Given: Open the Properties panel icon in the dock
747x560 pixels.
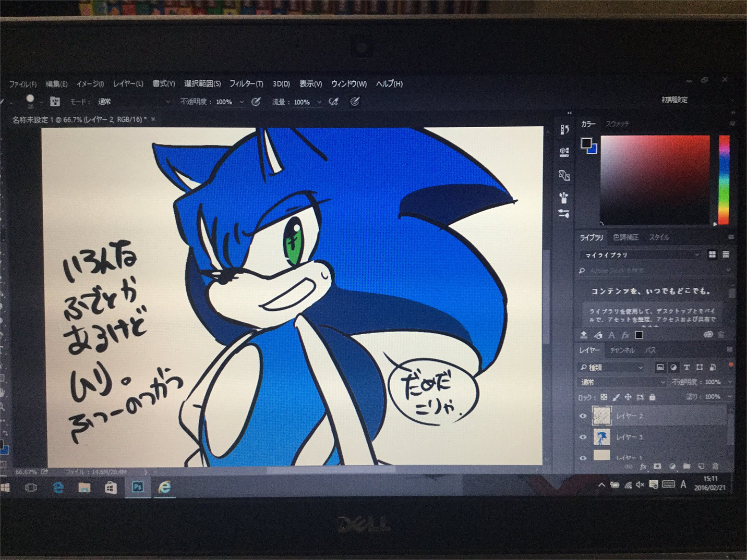Looking at the screenshot, I should (x=564, y=152).
